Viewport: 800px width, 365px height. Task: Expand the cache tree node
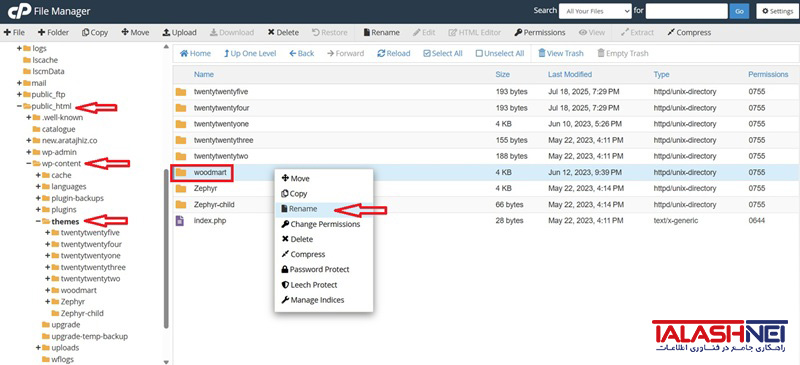(x=38, y=175)
